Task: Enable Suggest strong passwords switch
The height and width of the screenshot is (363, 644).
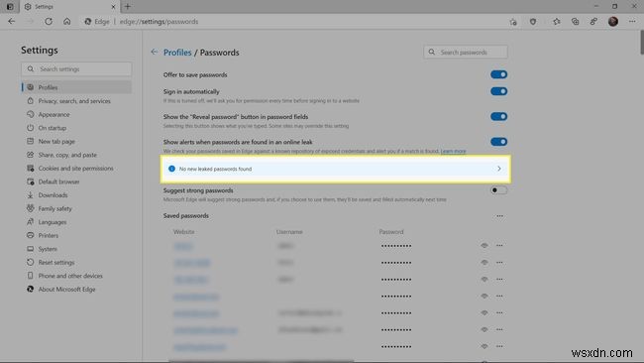Action: coord(498,189)
